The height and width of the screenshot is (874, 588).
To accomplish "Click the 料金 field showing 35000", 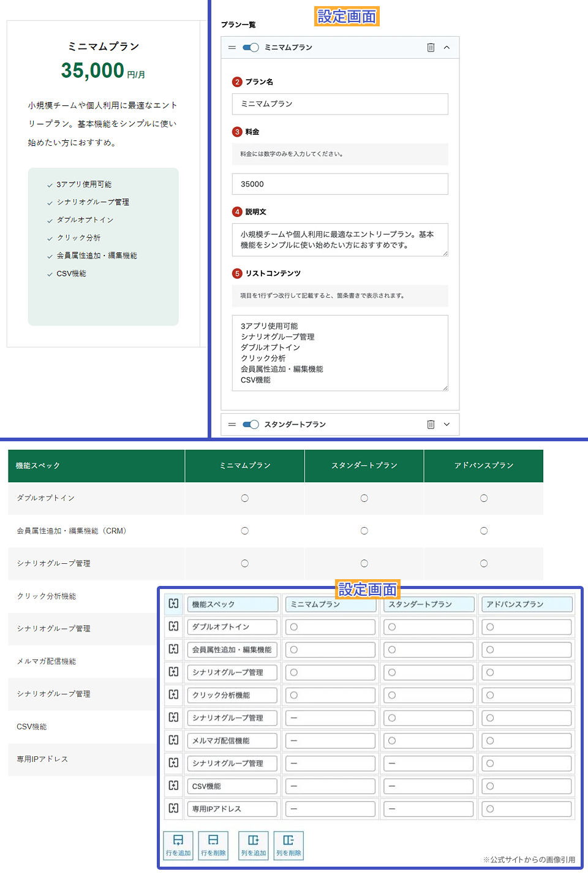I will click(340, 184).
